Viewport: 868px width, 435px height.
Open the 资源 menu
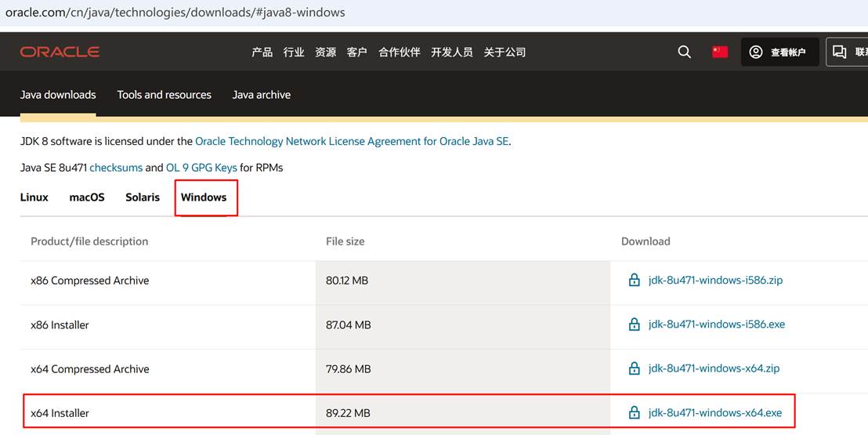[326, 52]
